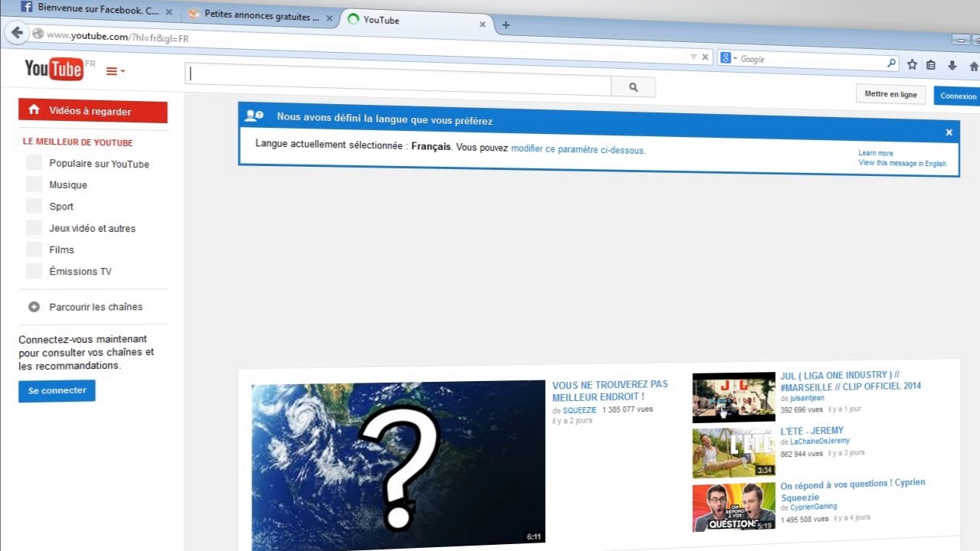The width and height of the screenshot is (980, 551).
Task: Open the YouTube guide menu dropdown
Action: coord(116,71)
